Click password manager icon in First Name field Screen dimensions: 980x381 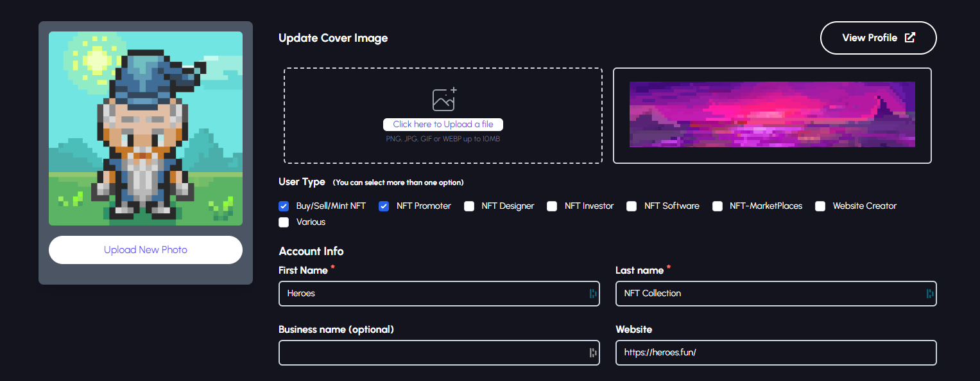point(592,294)
